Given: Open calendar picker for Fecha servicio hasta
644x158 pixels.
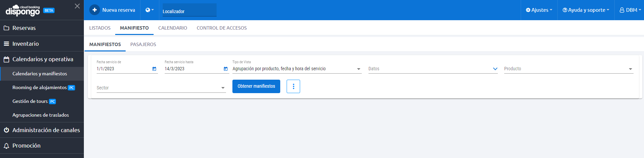Looking at the screenshot, I should [226, 69].
